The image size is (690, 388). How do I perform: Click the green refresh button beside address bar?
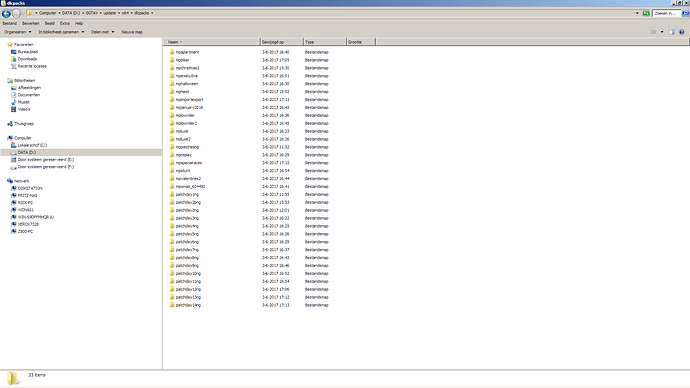(x=646, y=13)
